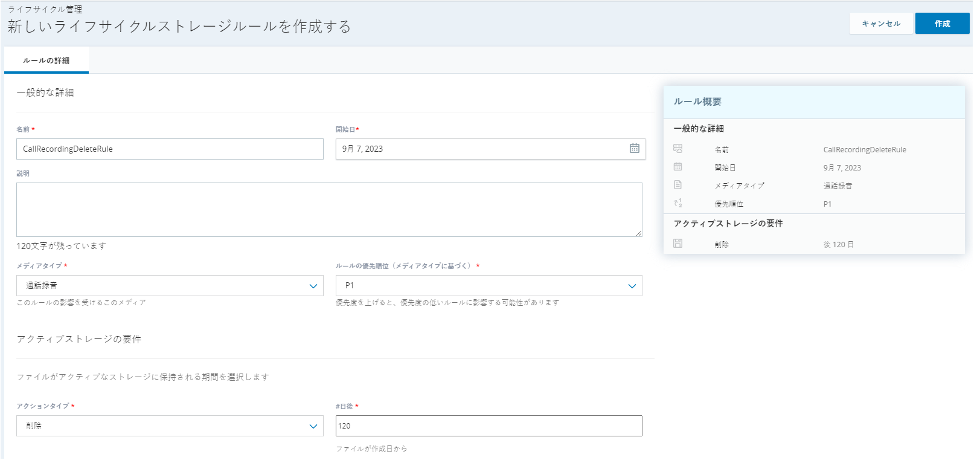Open the calendar picker for 開始日
This screenshot has height=466, width=980.
[634, 148]
